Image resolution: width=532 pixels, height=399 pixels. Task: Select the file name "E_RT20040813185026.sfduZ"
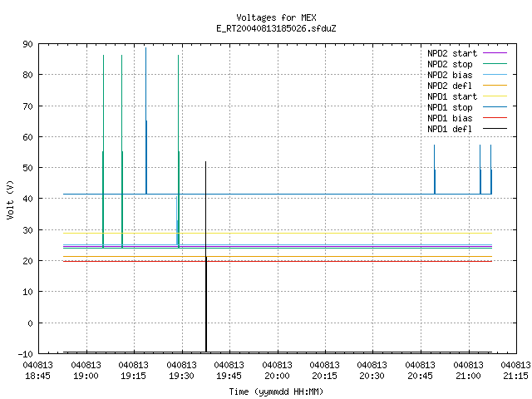276,28
